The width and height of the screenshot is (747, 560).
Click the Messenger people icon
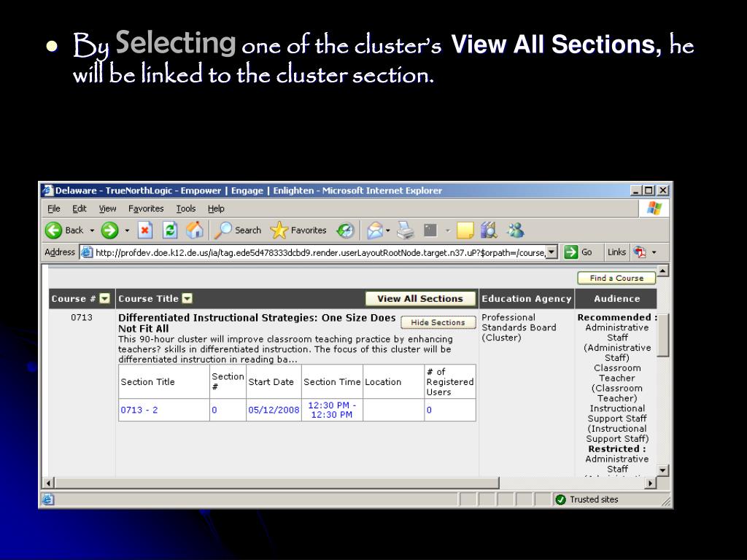click(516, 230)
